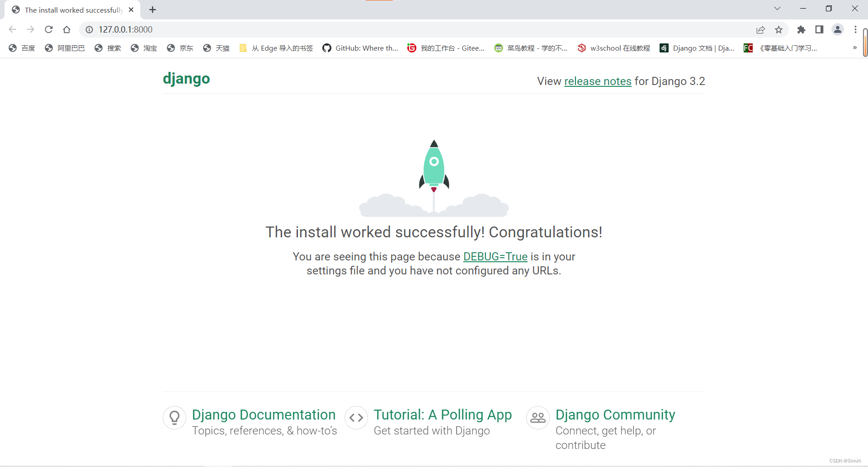The width and height of the screenshot is (868, 467).
Task: Open the 淘宝 bookmark
Action: 144,48
